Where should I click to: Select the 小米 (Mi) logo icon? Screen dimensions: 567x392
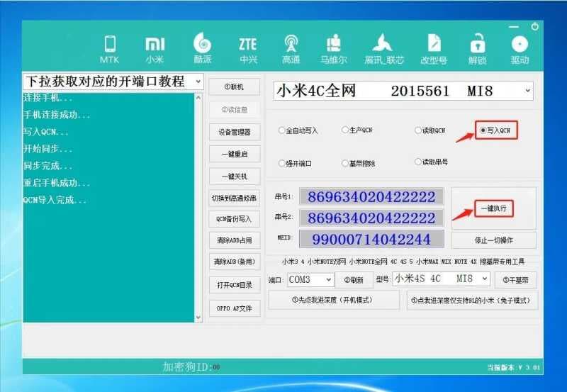pos(155,49)
